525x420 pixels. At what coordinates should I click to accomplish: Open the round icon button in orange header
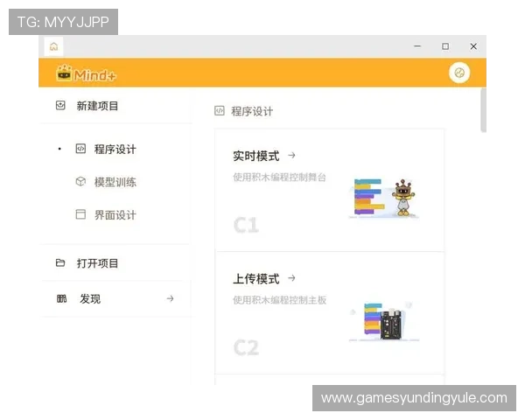click(459, 73)
